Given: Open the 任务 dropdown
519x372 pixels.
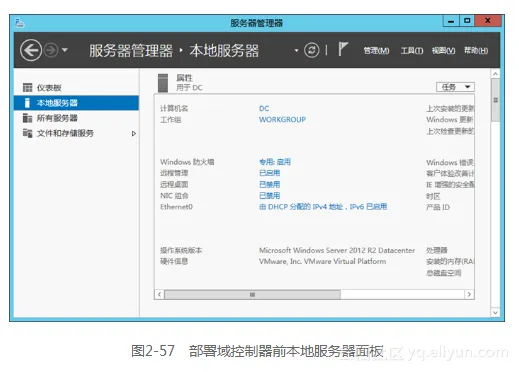Looking at the screenshot, I should click(x=455, y=87).
